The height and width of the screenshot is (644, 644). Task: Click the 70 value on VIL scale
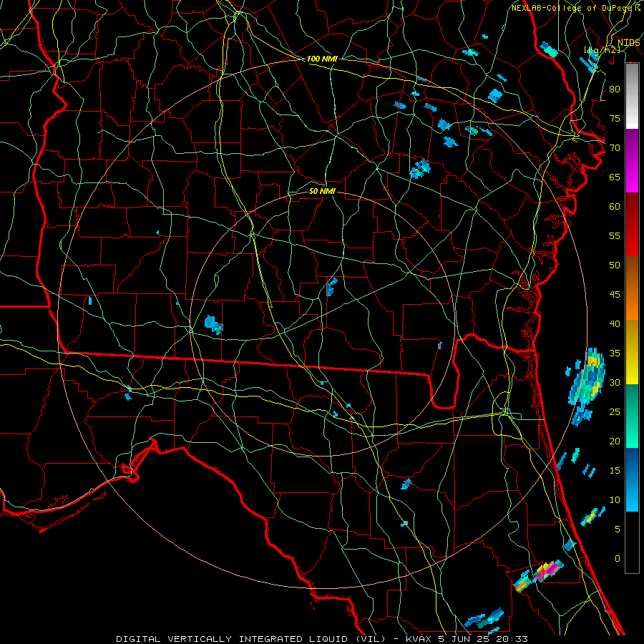click(x=615, y=148)
